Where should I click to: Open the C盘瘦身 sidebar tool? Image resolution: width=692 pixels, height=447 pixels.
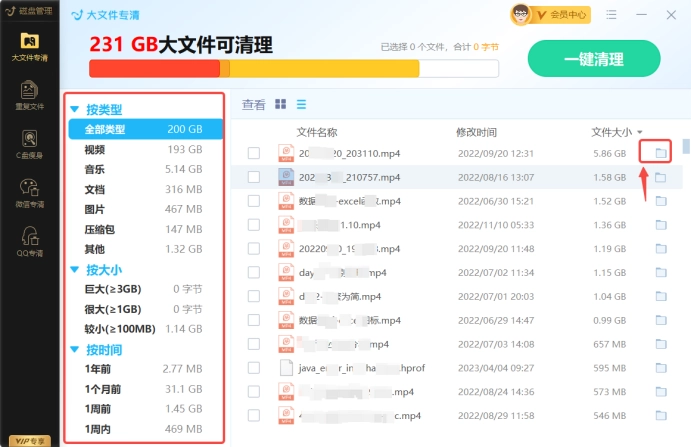coord(29,143)
